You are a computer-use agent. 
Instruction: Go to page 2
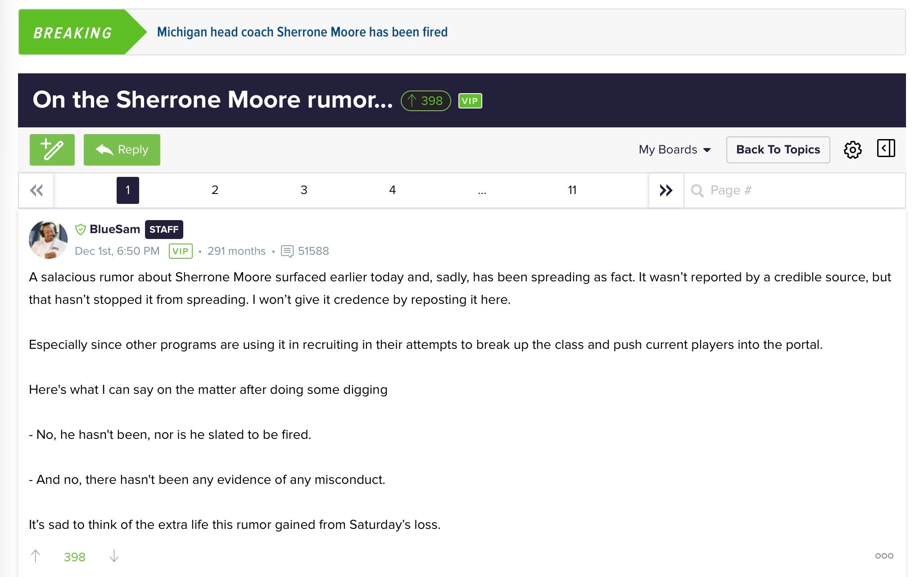pyautogui.click(x=215, y=190)
